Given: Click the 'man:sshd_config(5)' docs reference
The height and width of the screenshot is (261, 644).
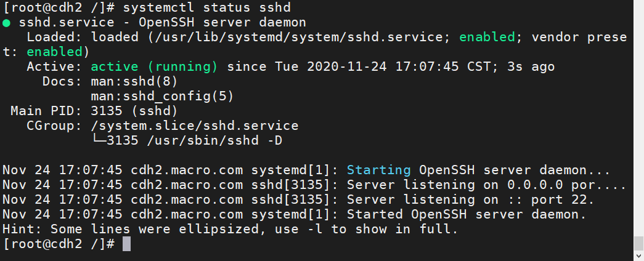Looking at the screenshot, I should [x=162, y=97].
